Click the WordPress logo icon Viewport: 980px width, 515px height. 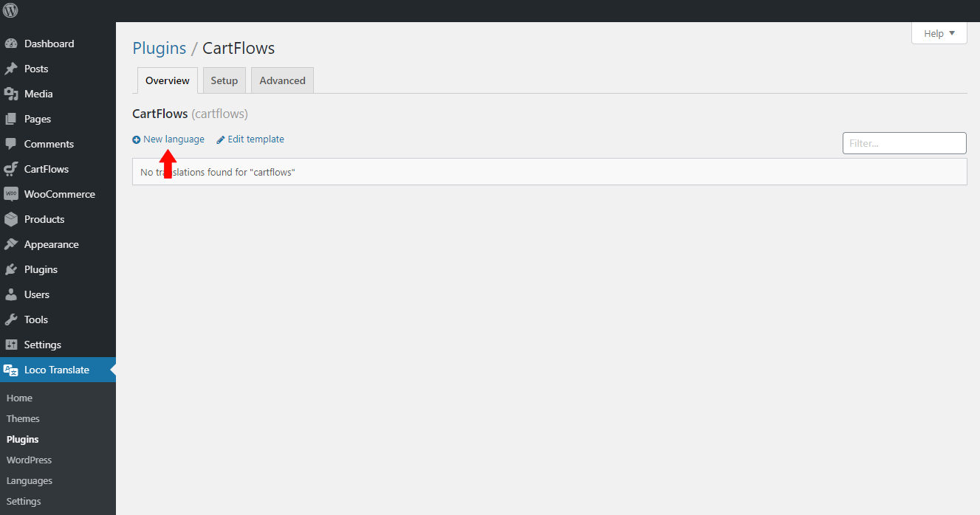[10, 10]
